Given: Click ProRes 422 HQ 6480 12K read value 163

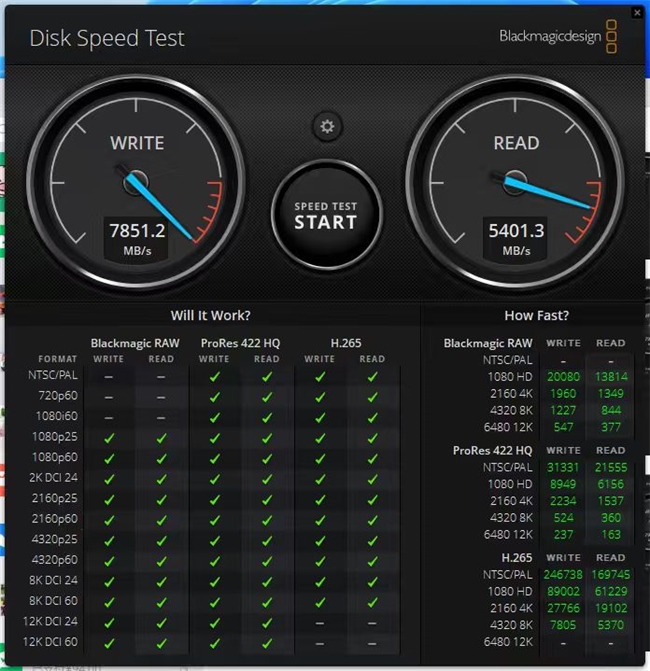Looking at the screenshot, I should pyautogui.click(x=611, y=534).
